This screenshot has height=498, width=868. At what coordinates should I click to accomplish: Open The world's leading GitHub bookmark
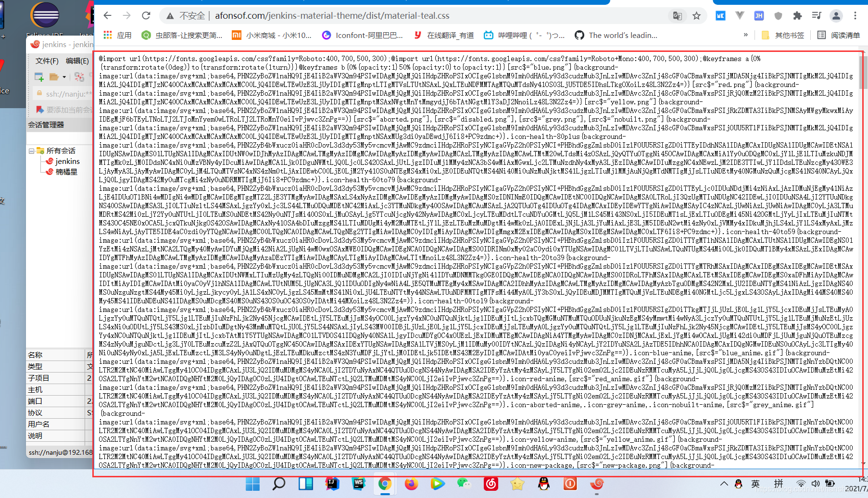coord(616,35)
